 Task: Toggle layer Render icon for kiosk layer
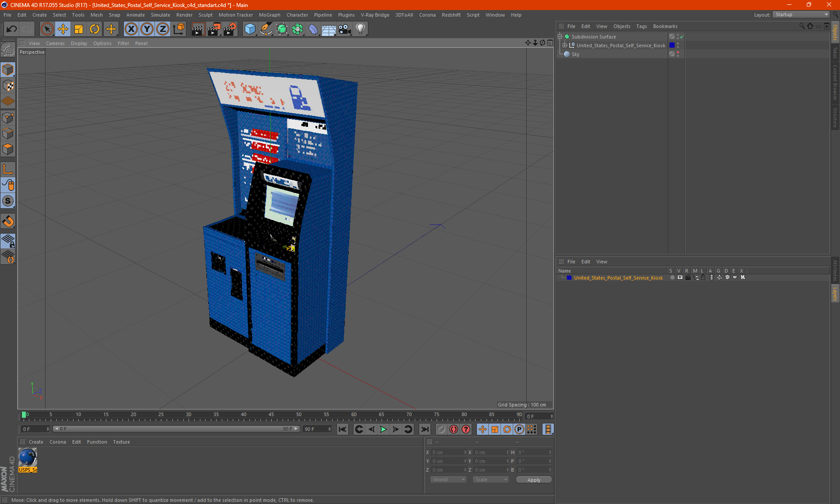(688, 277)
